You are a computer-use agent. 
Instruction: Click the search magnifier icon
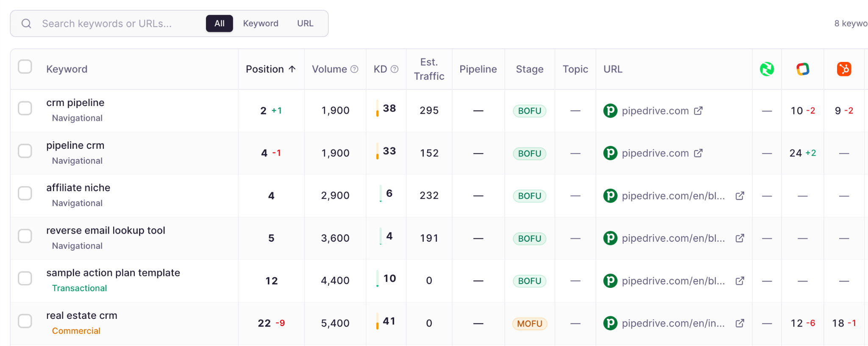[26, 23]
